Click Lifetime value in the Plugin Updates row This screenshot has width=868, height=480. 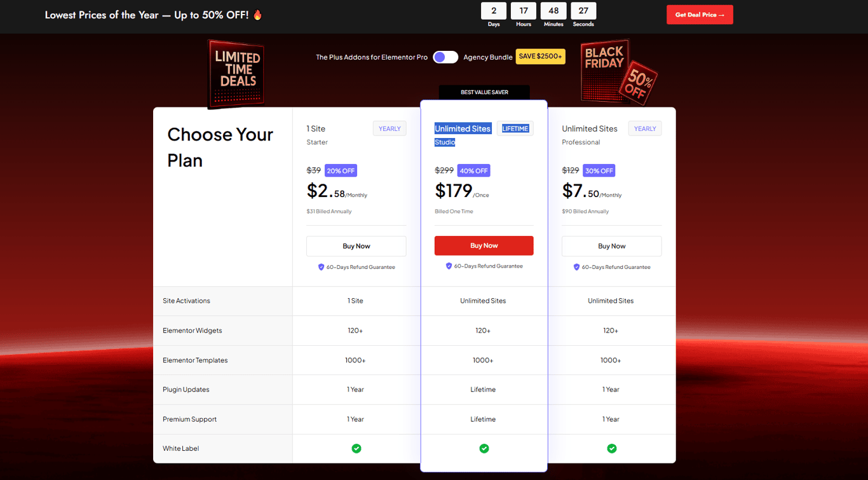point(483,389)
